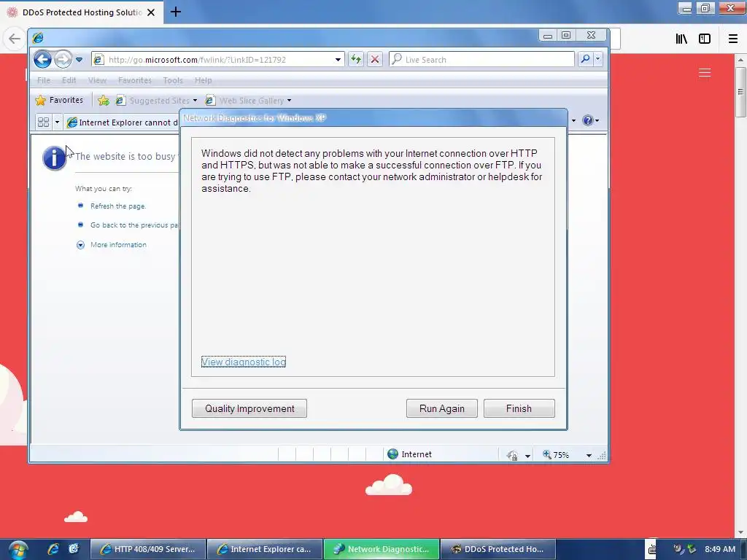Click second quick launch icon beside IE

74,549
